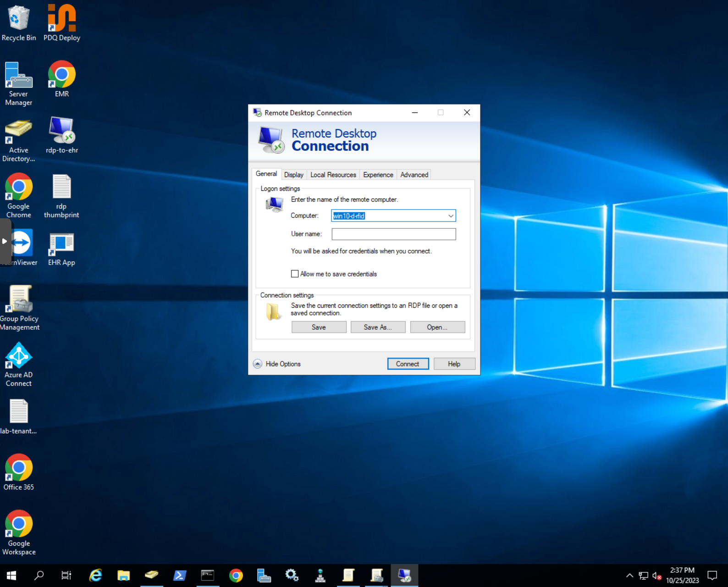Click the Save As... button

point(378,327)
